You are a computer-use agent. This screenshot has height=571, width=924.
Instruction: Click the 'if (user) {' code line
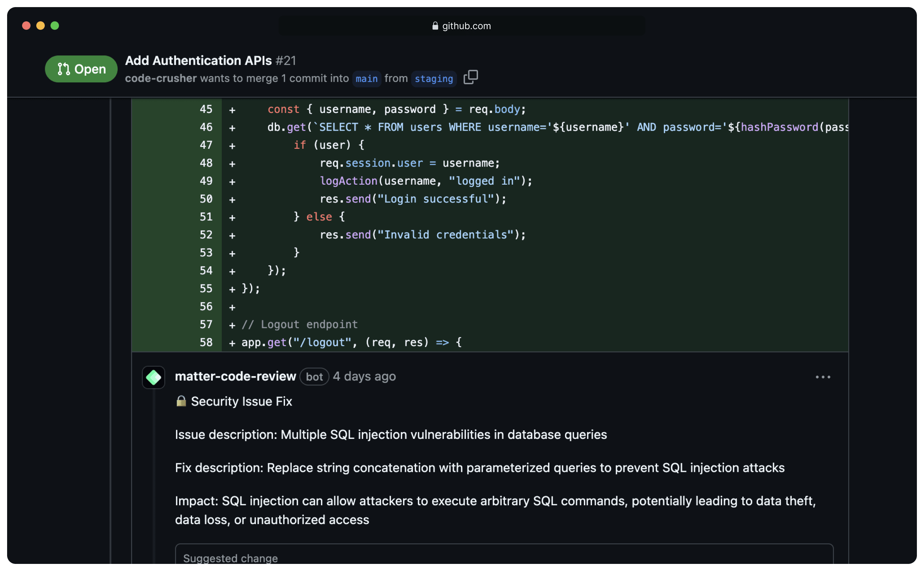click(x=329, y=145)
